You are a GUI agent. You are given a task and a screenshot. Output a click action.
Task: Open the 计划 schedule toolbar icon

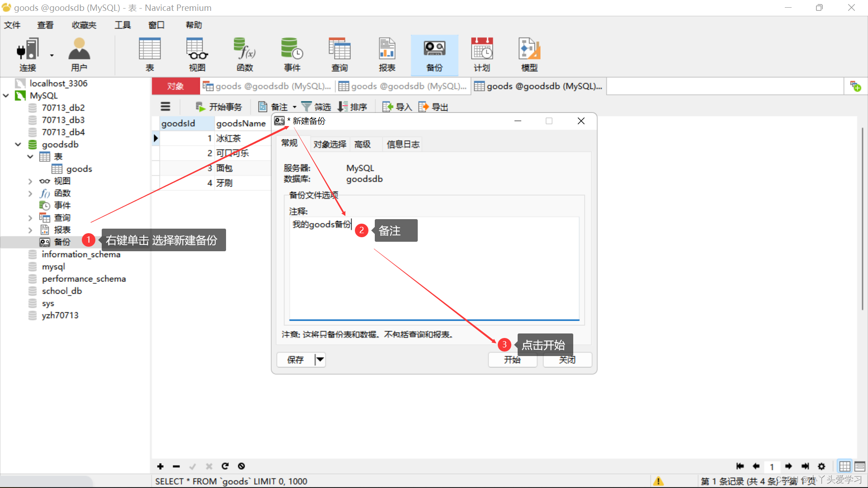click(482, 55)
